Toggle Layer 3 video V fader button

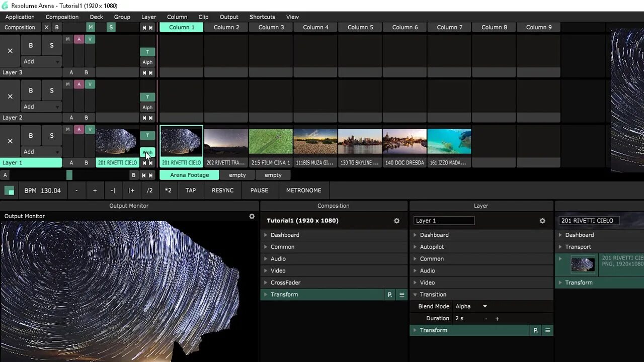(90, 39)
